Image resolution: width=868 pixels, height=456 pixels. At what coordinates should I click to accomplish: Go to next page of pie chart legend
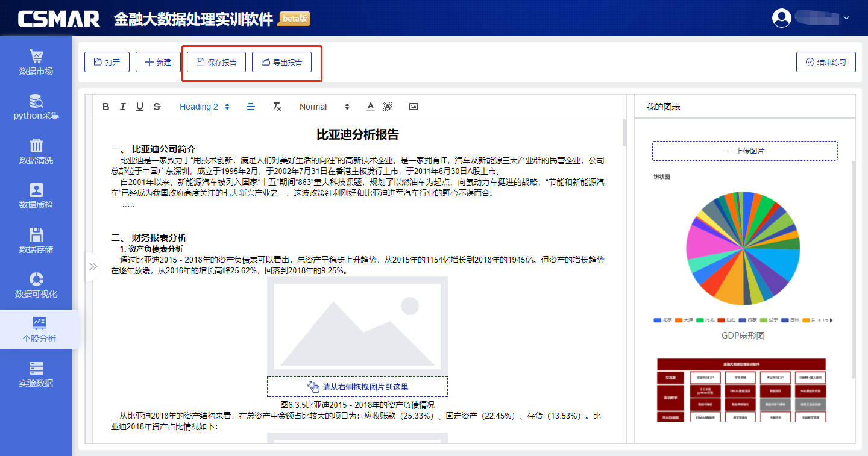832,320
